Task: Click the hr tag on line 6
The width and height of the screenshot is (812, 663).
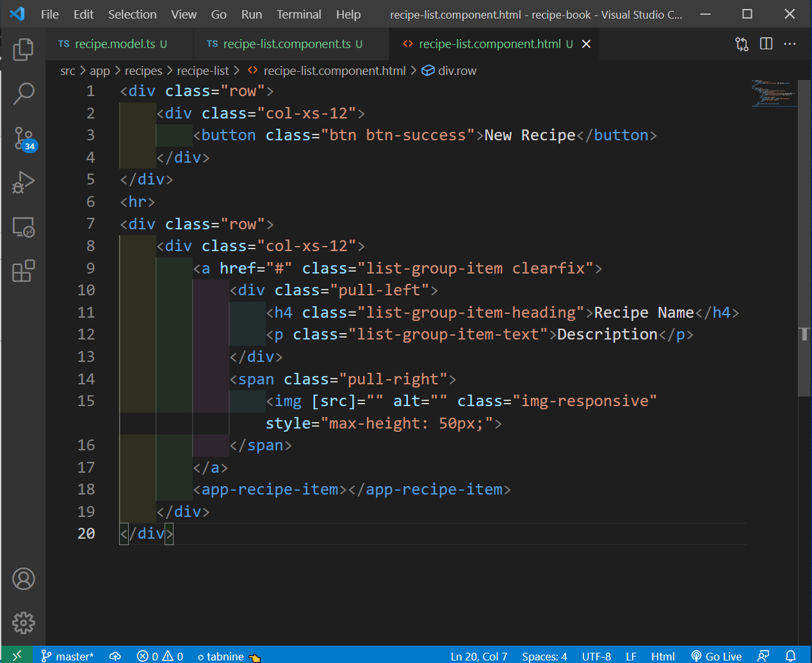Action: coord(138,202)
